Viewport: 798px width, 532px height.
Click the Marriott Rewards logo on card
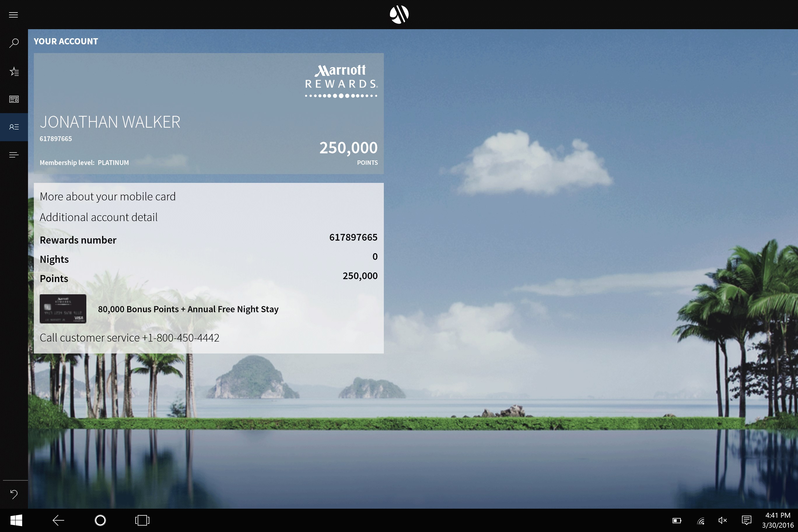pyautogui.click(x=341, y=81)
